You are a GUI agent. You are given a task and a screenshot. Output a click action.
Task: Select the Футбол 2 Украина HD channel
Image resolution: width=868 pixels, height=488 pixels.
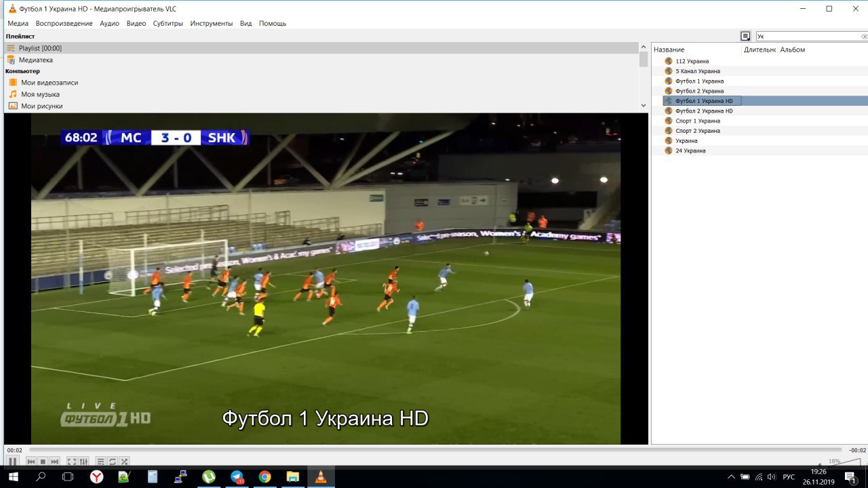coord(704,110)
